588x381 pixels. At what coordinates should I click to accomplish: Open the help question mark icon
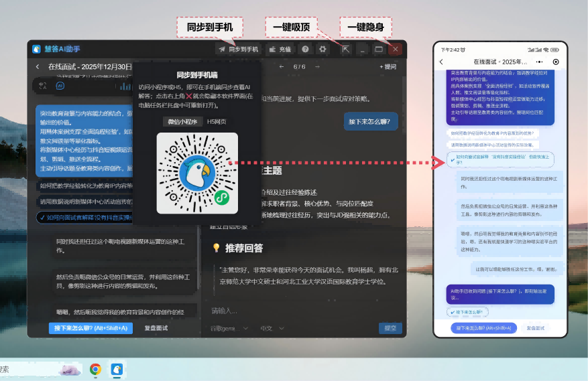tap(305, 49)
